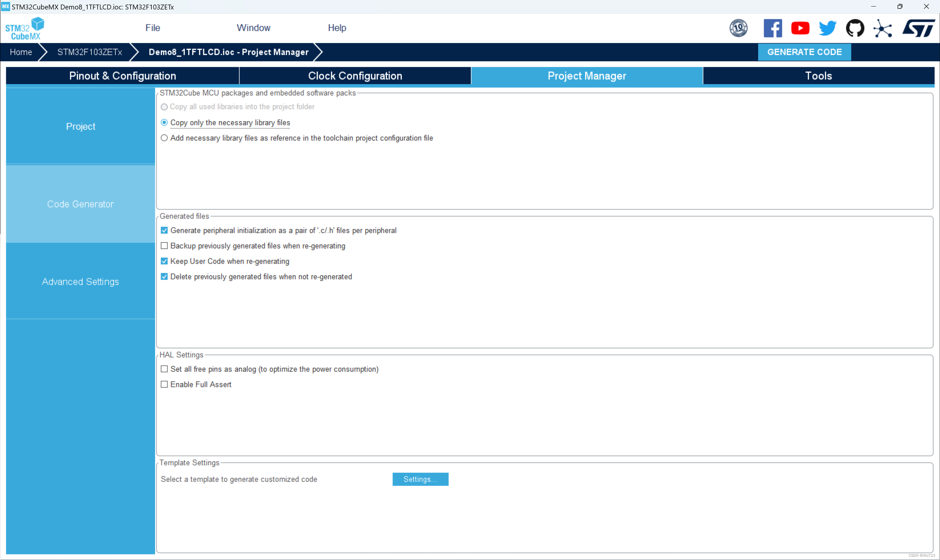
Task: Open the YouTube icon link
Action: coord(800,28)
